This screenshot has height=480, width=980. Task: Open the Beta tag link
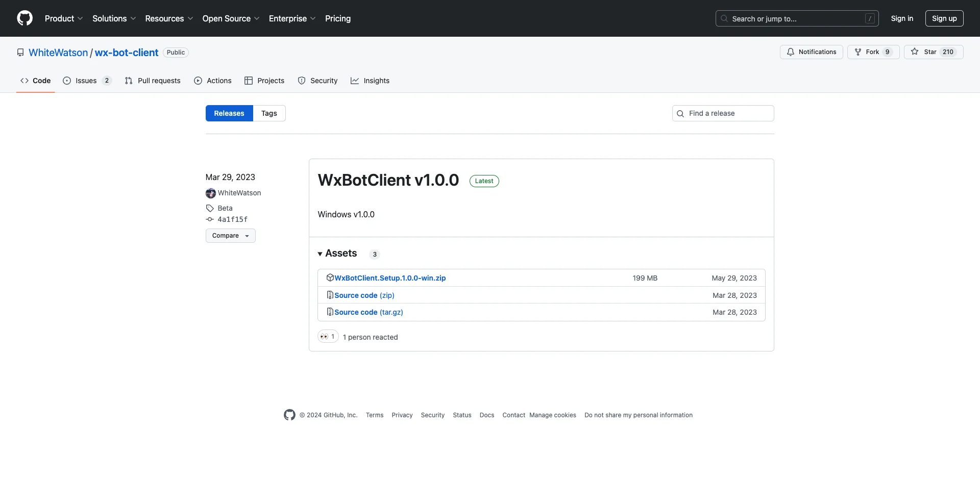point(225,208)
